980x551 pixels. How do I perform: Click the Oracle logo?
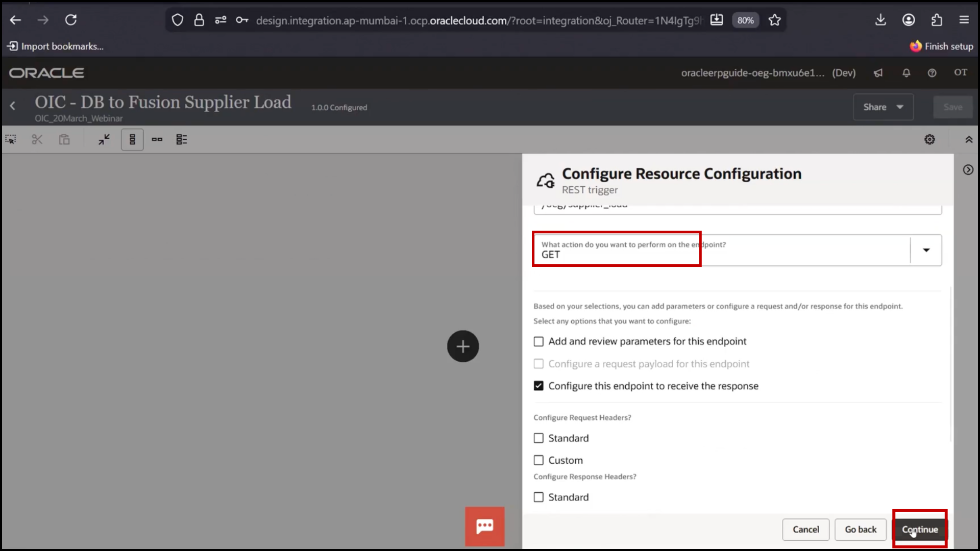tap(46, 73)
